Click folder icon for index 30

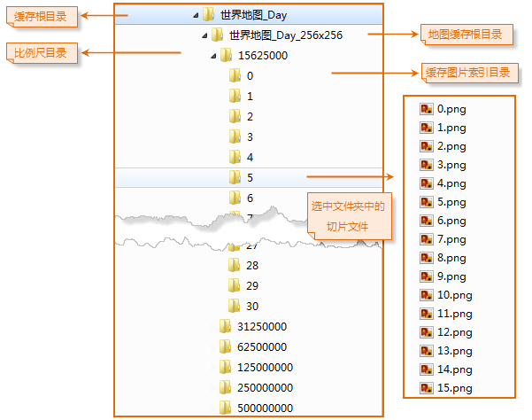234,306
